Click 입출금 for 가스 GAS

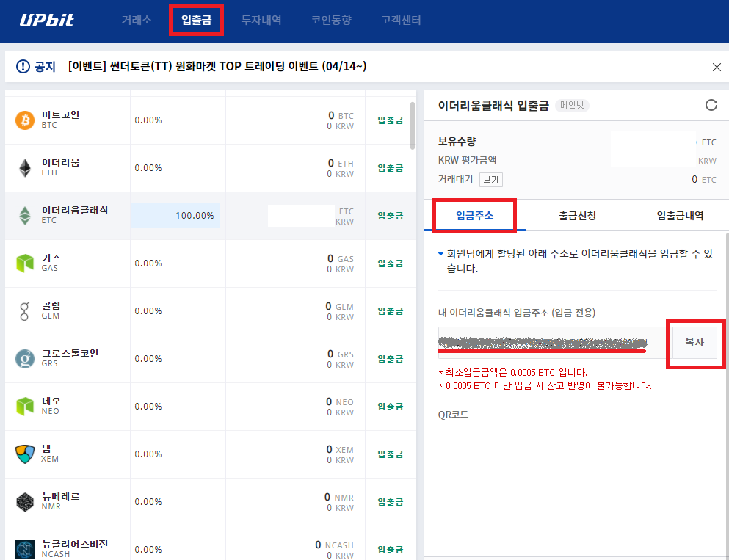tap(390, 263)
